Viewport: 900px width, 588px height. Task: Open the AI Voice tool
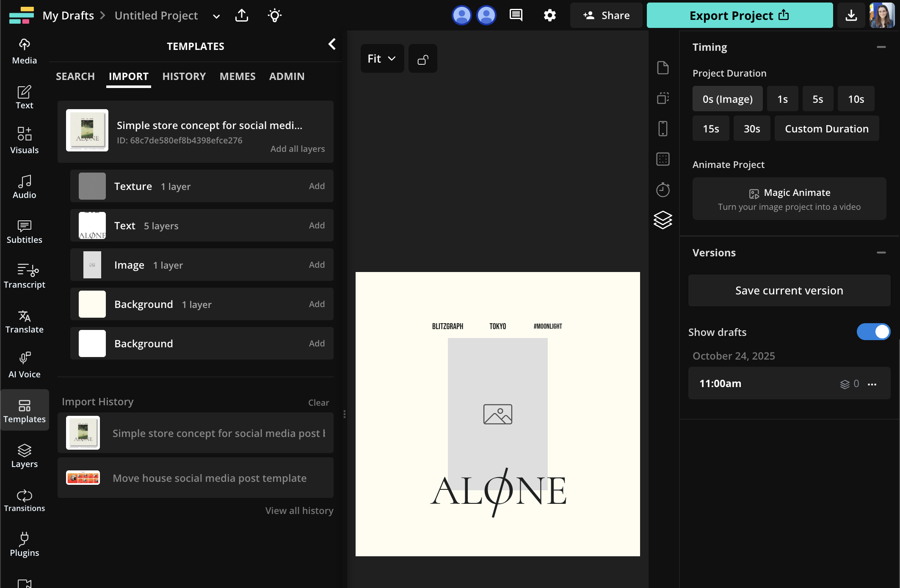tap(25, 365)
